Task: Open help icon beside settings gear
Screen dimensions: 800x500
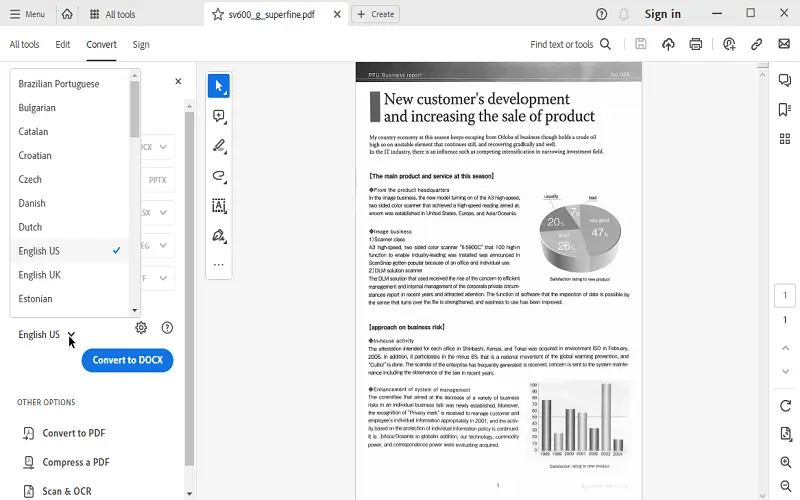Action: tap(167, 328)
